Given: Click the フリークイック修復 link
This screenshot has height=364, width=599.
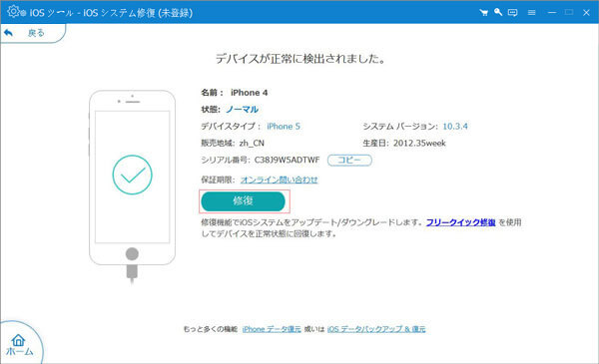Looking at the screenshot, I should point(460,222).
